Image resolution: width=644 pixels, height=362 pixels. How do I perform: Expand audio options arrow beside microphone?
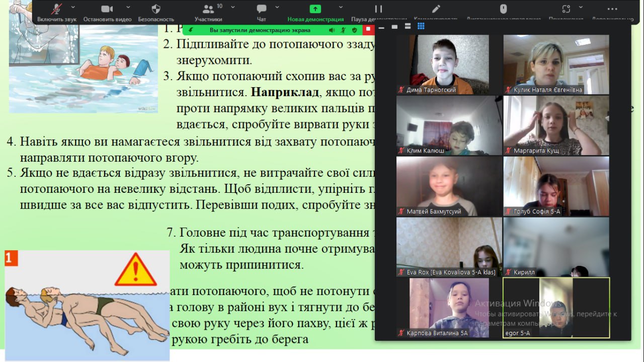pos(73,7)
